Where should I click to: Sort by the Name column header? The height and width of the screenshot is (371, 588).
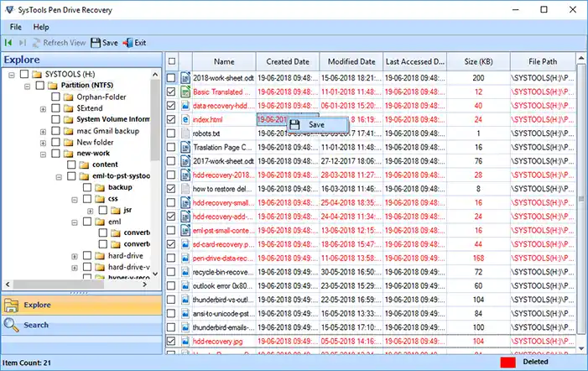coord(224,61)
